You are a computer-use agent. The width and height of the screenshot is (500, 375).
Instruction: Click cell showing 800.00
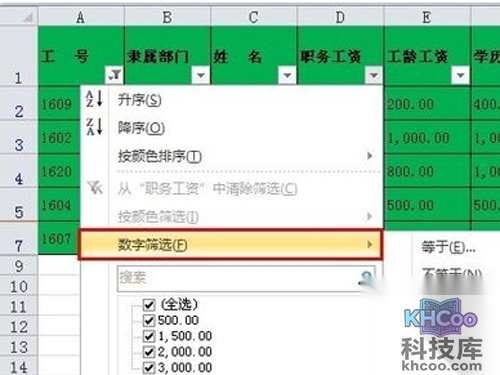click(427, 171)
